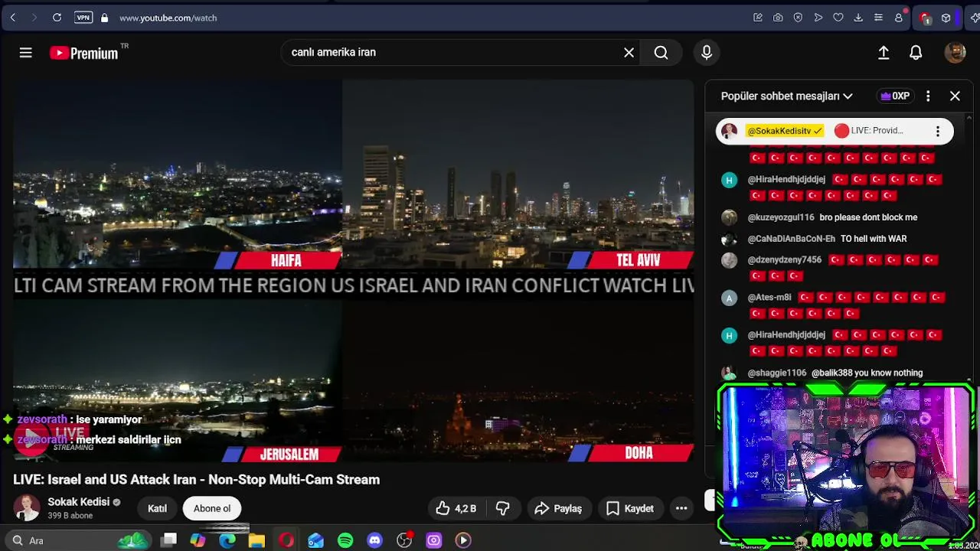Open the extensions cube icon
Image resolution: width=980 pixels, height=551 pixels.
[x=946, y=18]
